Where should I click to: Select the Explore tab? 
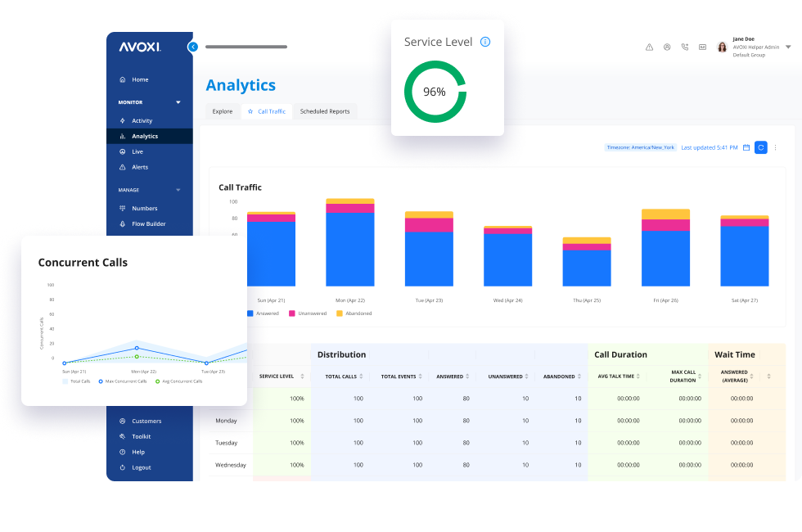pyautogui.click(x=222, y=111)
